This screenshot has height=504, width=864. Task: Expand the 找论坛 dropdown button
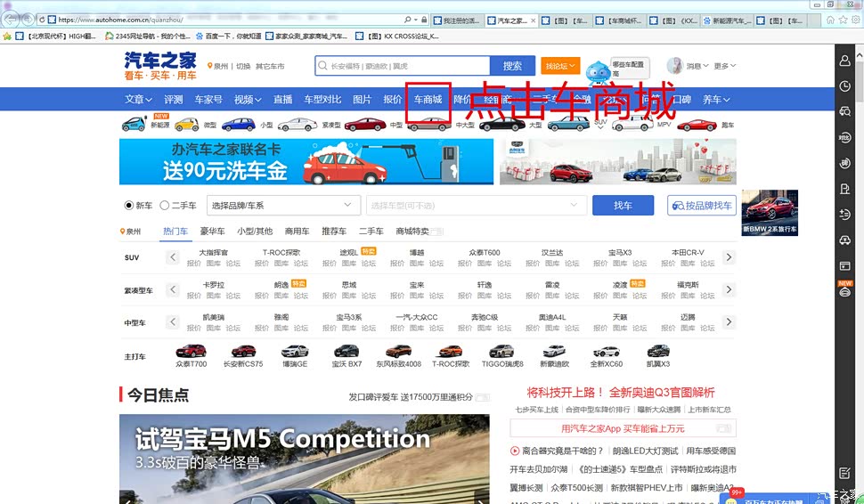[x=560, y=66]
